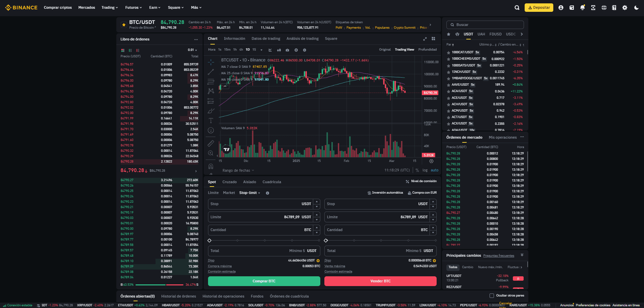This screenshot has width=644, height=308.
Task: Toggle dark mode moon icon
Action: [636, 7]
